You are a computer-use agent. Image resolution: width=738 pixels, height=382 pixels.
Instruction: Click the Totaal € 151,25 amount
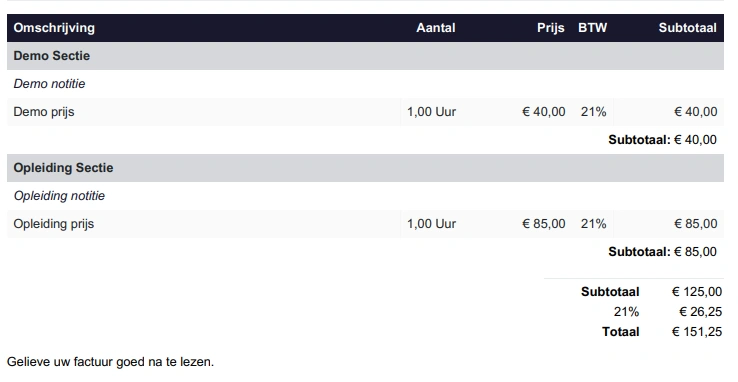point(697,332)
